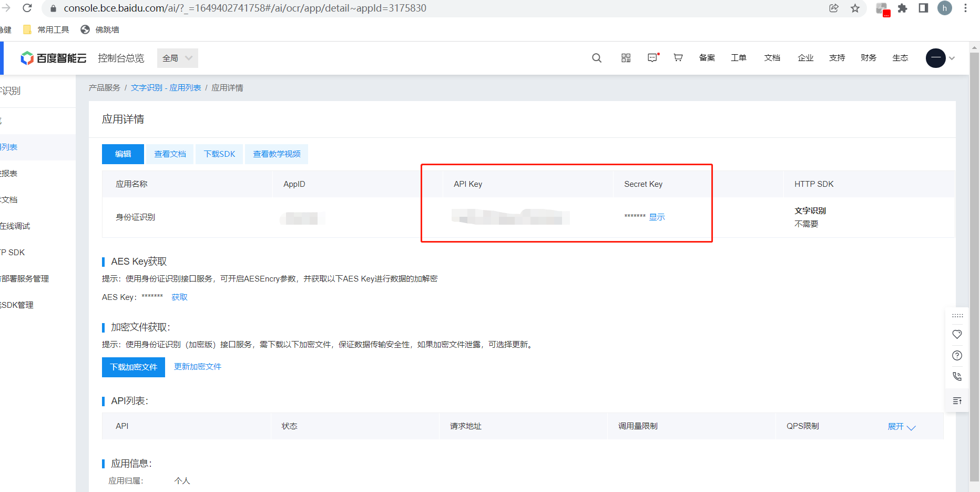Viewport: 980px width, 492px height.
Task: Click the 更新加密文件 link
Action: [198, 367]
